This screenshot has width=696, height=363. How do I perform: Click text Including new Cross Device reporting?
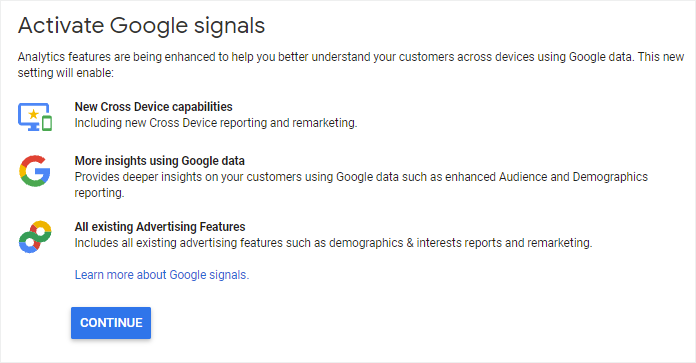(x=171, y=123)
